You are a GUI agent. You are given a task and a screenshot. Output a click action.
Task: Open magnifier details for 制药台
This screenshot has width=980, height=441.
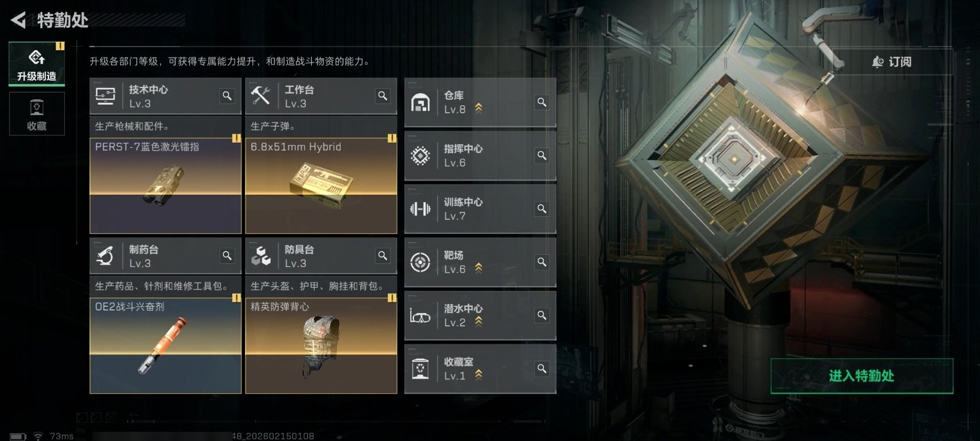[x=227, y=256]
